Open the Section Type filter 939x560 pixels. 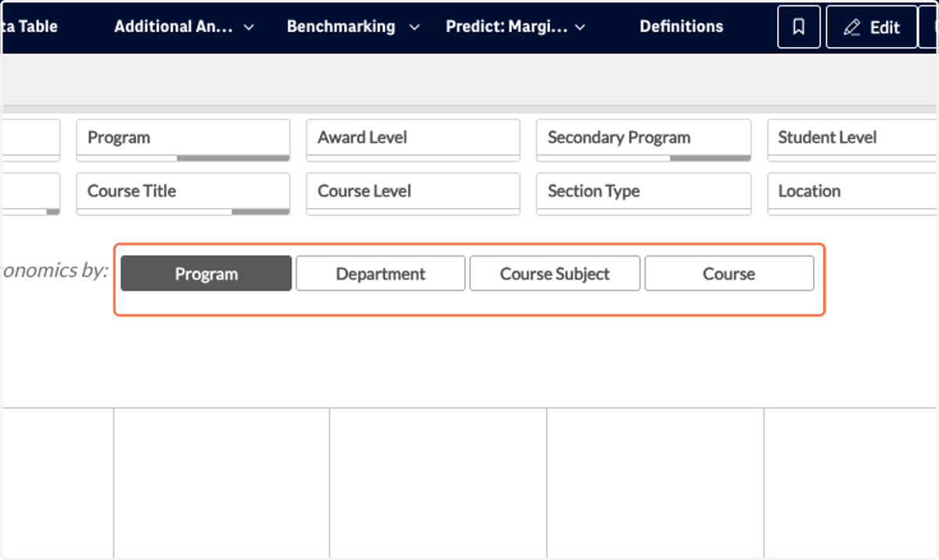coord(643,193)
